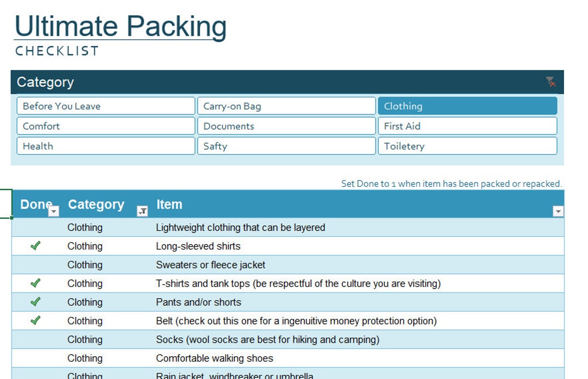Screen dimensions: 588x379
Task: Toggle Done checkmark for Pants and/or shorts
Action: click(x=36, y=302)
